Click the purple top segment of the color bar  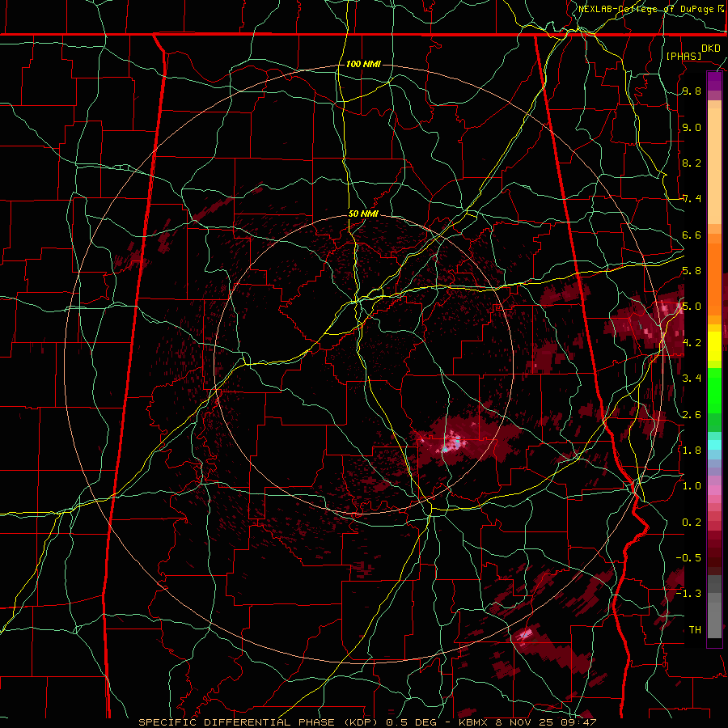coord(714,81)
